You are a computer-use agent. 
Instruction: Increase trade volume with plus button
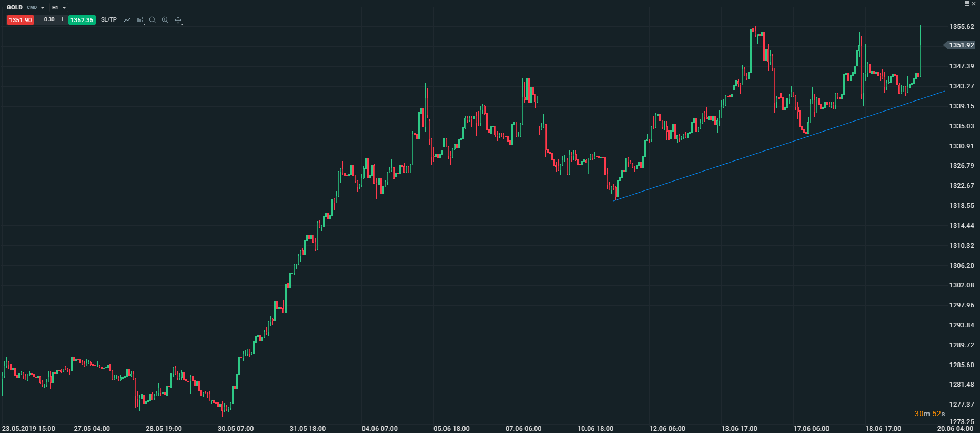coord(62,19)
